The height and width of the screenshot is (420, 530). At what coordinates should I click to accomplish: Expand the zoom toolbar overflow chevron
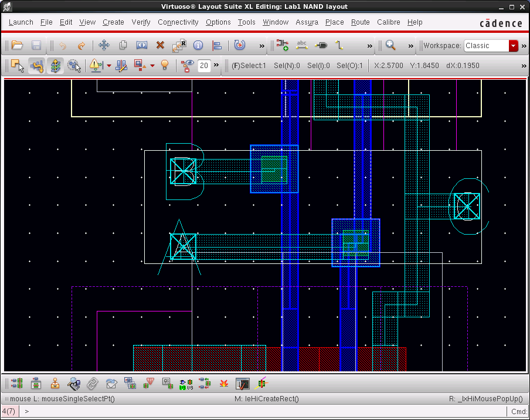[410, 46]
